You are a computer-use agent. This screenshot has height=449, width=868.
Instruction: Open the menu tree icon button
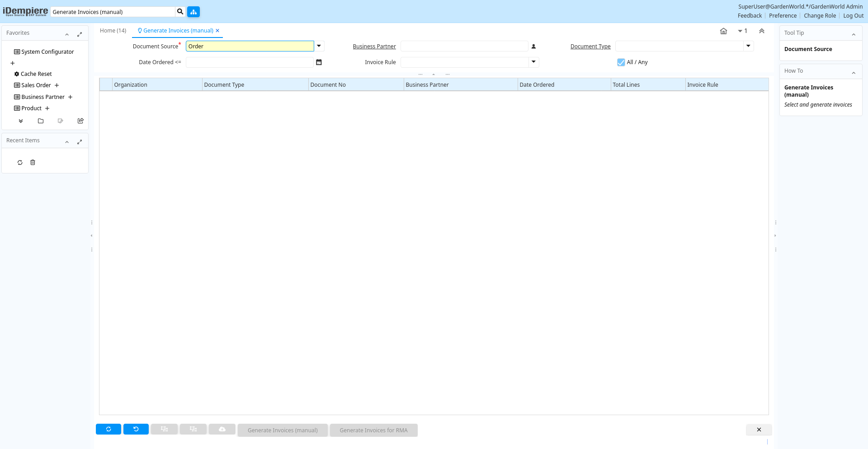193,12
